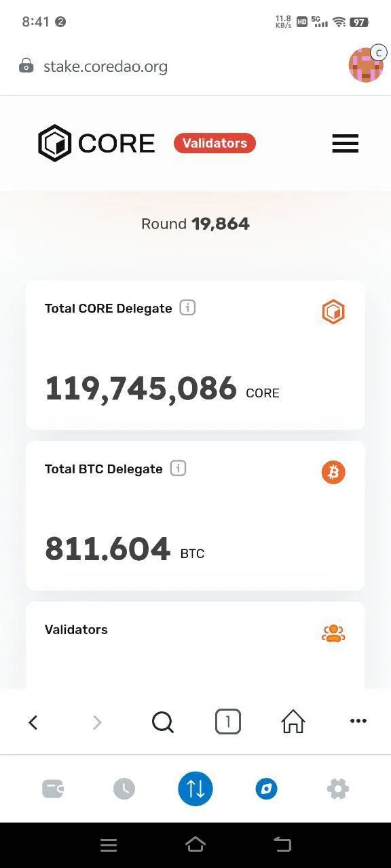
Task: Click the orange Bitcoin icon
Action: [333, 472]
